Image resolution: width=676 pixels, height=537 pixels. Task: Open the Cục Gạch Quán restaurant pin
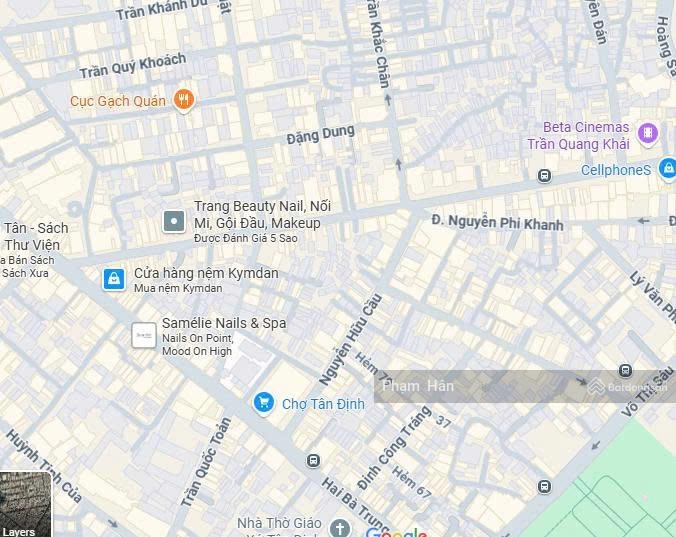pos(184,100)
